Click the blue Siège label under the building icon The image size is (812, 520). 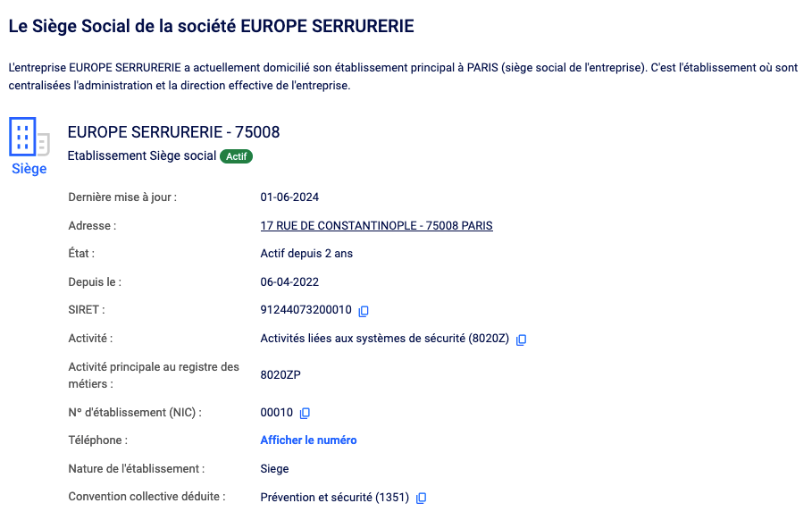(29, 169)
